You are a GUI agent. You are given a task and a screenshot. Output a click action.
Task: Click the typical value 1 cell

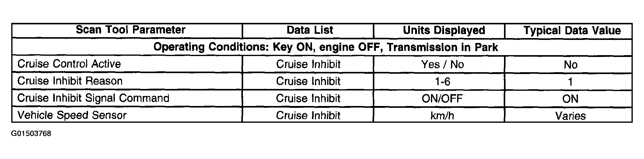[x=570, y=82]
